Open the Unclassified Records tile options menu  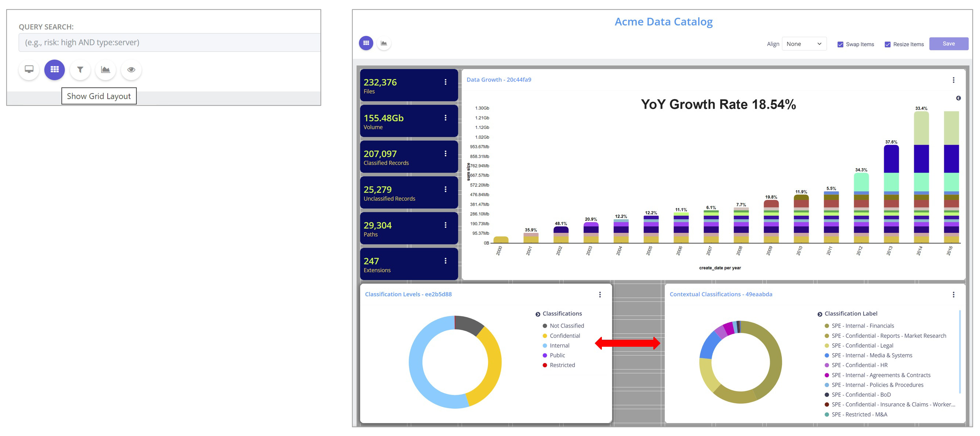[445, 190]
